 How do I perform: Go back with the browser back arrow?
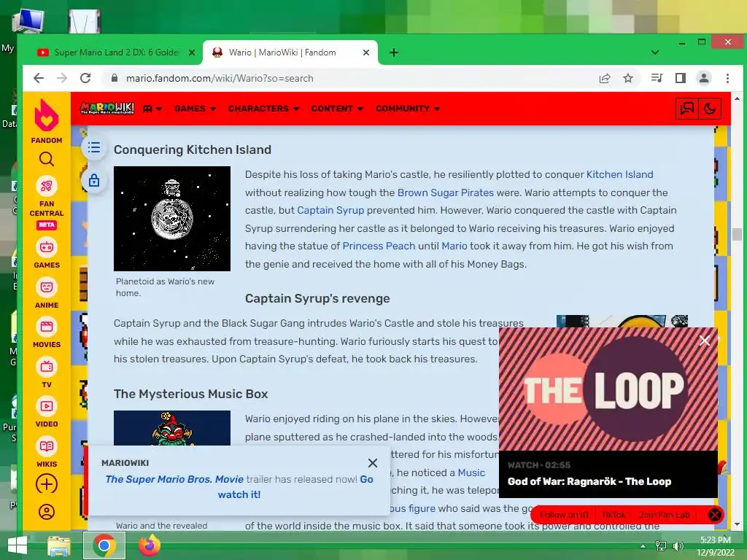point(39,78)
